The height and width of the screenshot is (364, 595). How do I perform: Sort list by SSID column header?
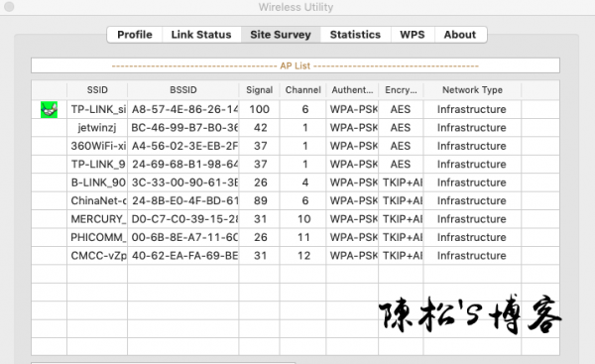[97, 90]
